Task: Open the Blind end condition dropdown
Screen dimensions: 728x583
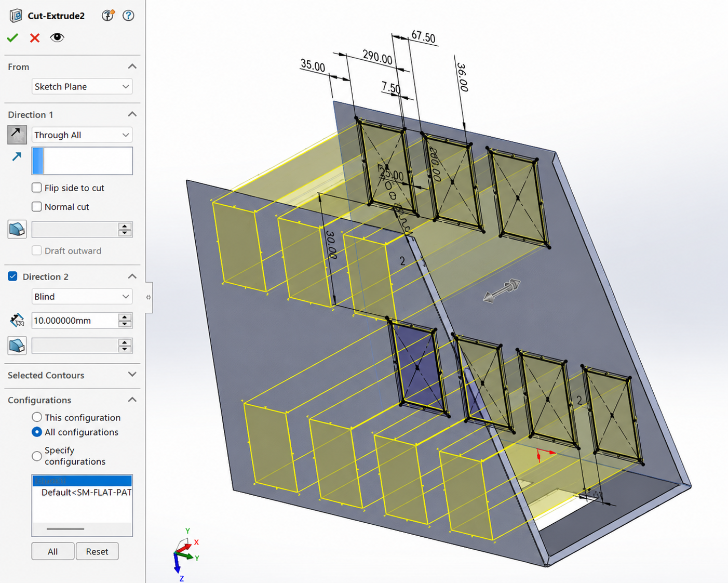Action: click(82, 296)
